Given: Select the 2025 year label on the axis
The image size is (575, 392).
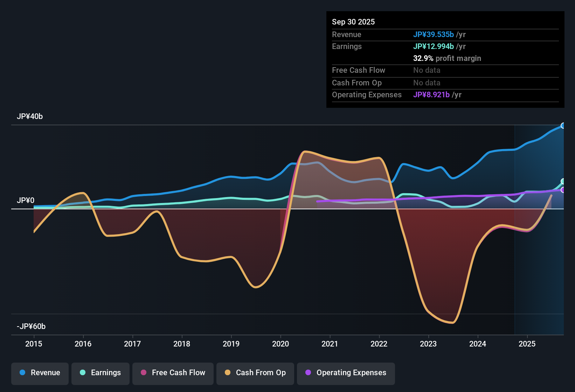Looking at the screenshot, I should click(x=527, y=344).
